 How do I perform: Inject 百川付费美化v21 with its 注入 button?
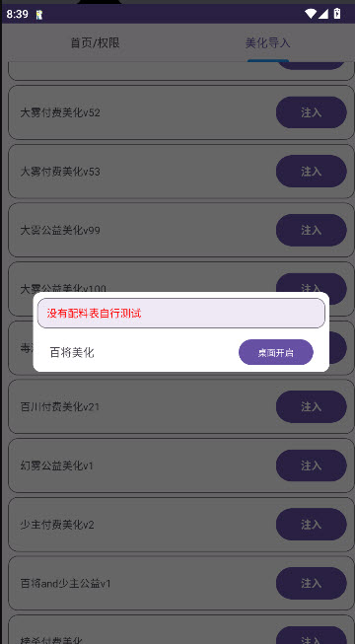coord(311,406)
